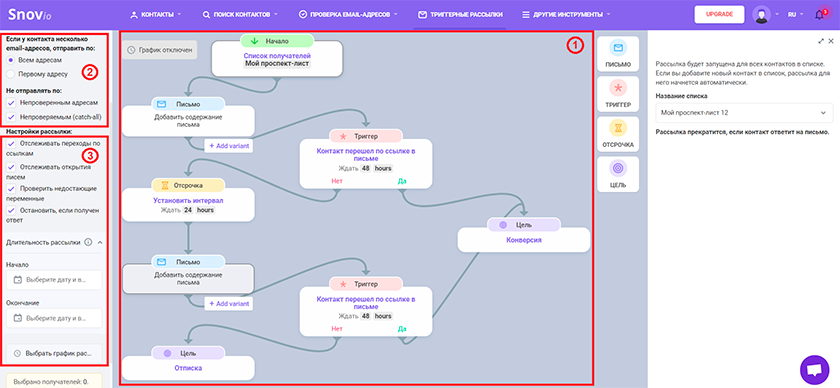Open the RU language dropdown
Viewport: 840px width, 388px height.
[x=795, y=14]
